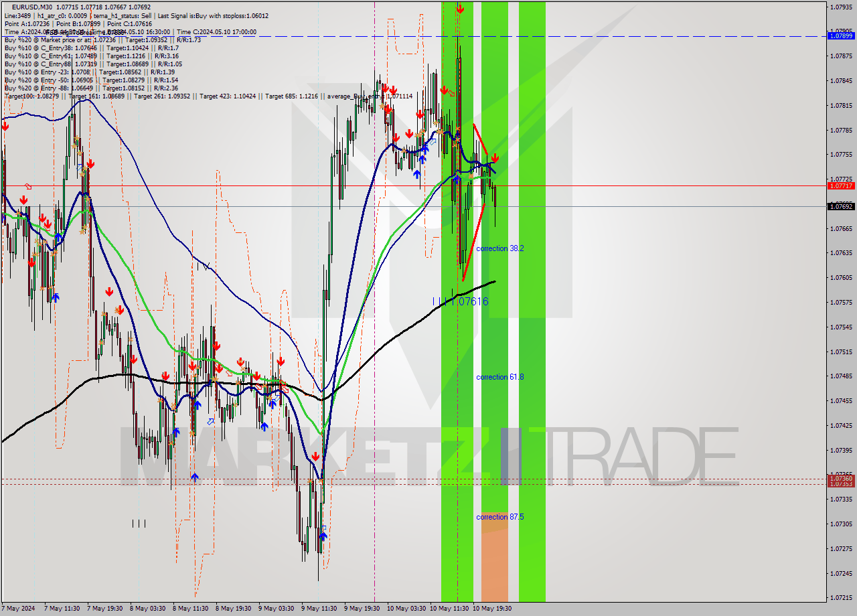Click the 'Buy %10 @ Entry -23' line
The width and height of the screenshot is (857, 616).
(90, 72)
